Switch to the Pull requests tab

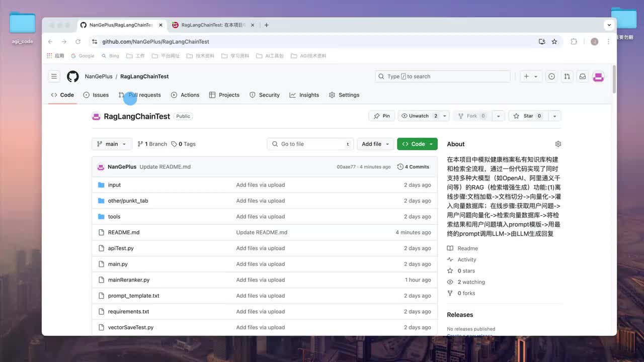tap(140, 95)
